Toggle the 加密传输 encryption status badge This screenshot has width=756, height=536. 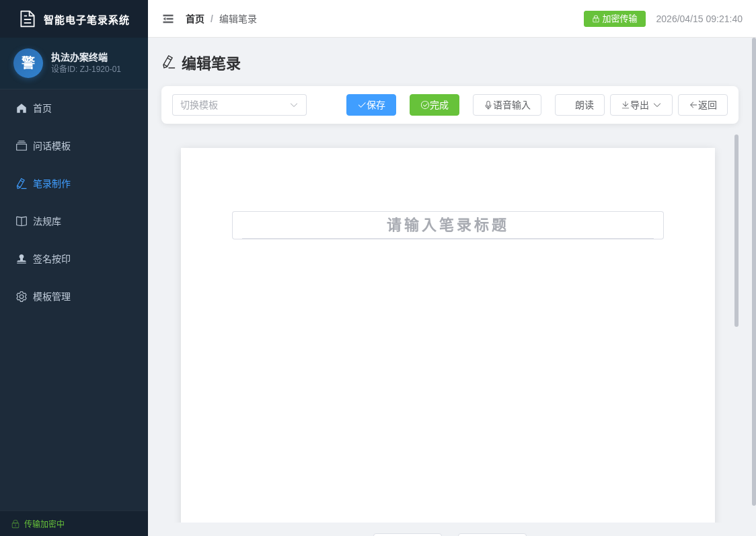pyautogui.click(x=614, y=19)
